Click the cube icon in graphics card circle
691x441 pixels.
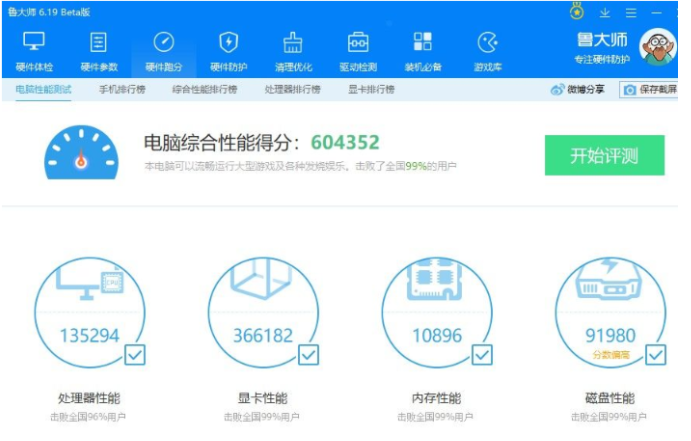pyautogui.click(x=263, y=278)
